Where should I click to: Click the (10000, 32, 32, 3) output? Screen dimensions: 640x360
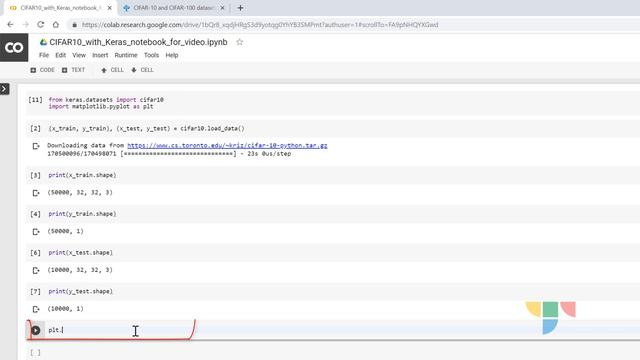80,270
